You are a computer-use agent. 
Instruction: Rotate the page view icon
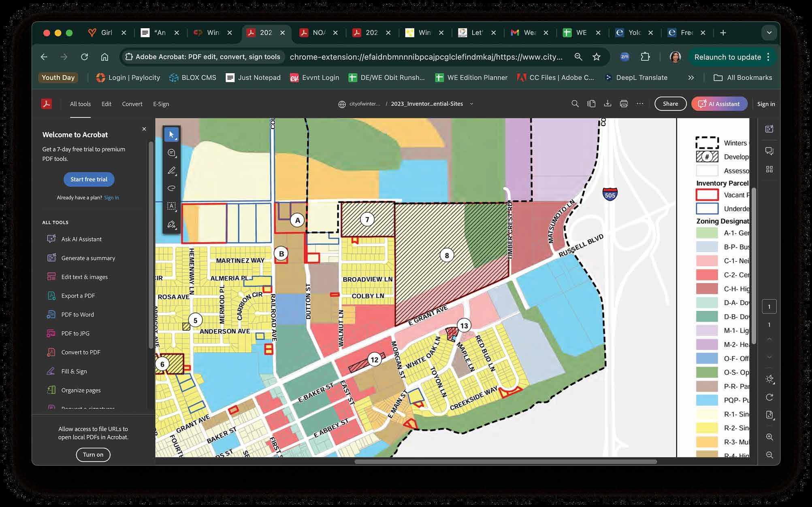[769, 397]
